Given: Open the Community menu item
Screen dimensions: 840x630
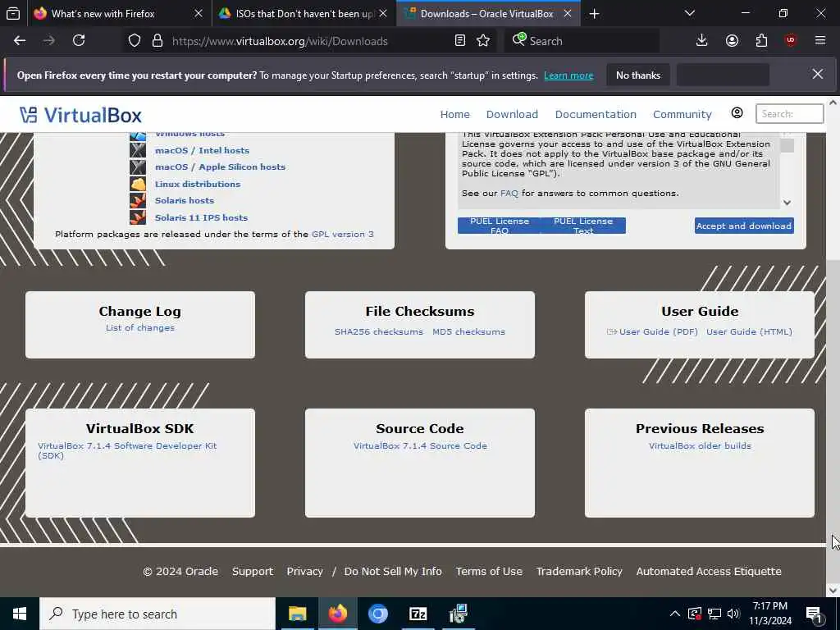Looking at the screenshot, I should coord(682,114).
